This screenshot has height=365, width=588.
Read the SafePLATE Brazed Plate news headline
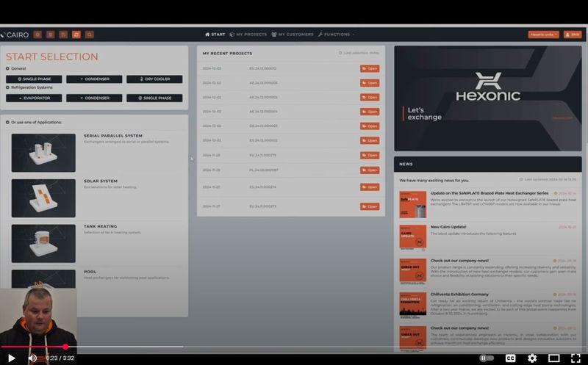tap(490, 193)
